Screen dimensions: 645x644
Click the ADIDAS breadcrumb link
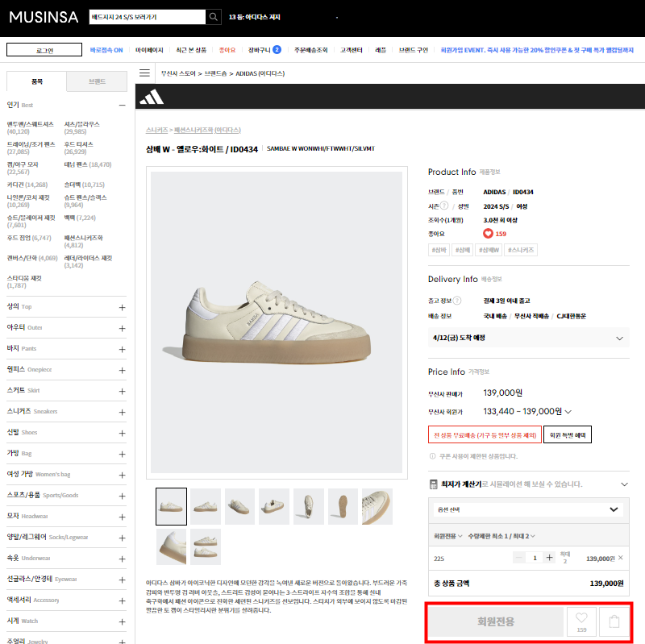pos(260,73)
